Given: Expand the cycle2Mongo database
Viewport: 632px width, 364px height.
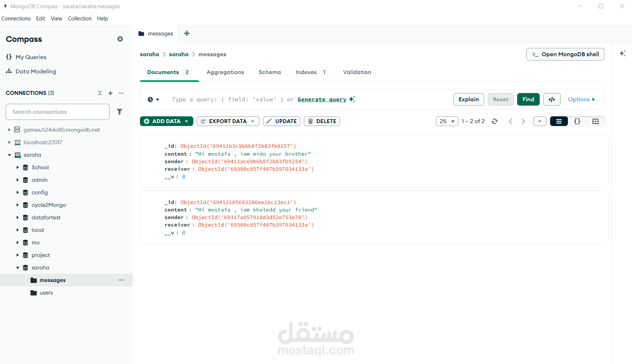Looking at the screenshot, I should click(x=18, y=205).
